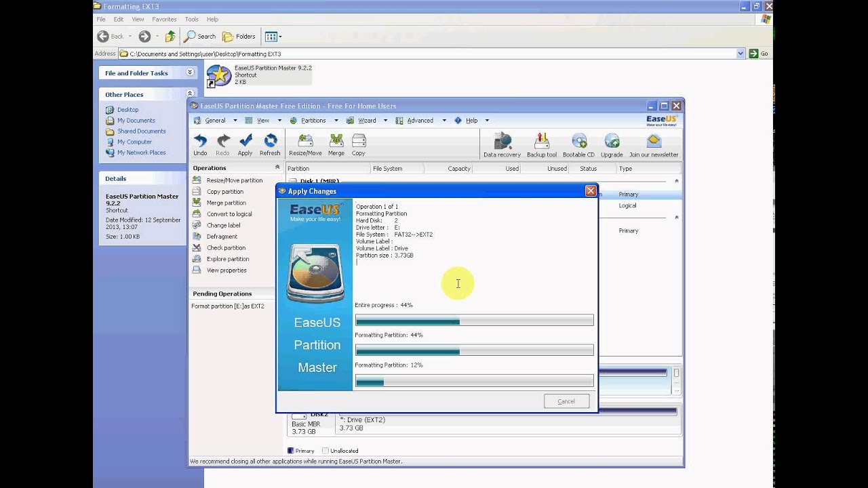Open the File menu in Explorer
The height and width of the screenshot is (488, 868).
(101, 20)
